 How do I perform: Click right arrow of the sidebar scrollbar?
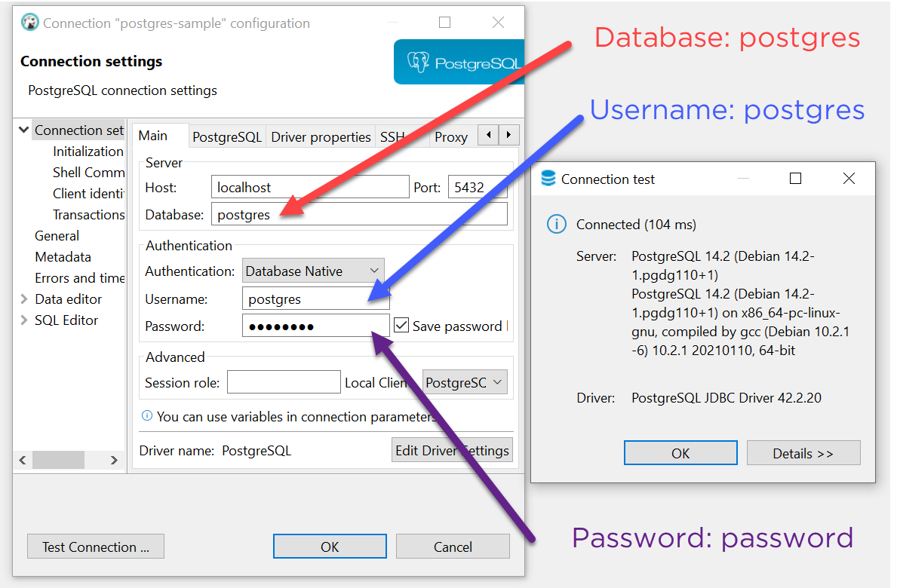point(114,460)
